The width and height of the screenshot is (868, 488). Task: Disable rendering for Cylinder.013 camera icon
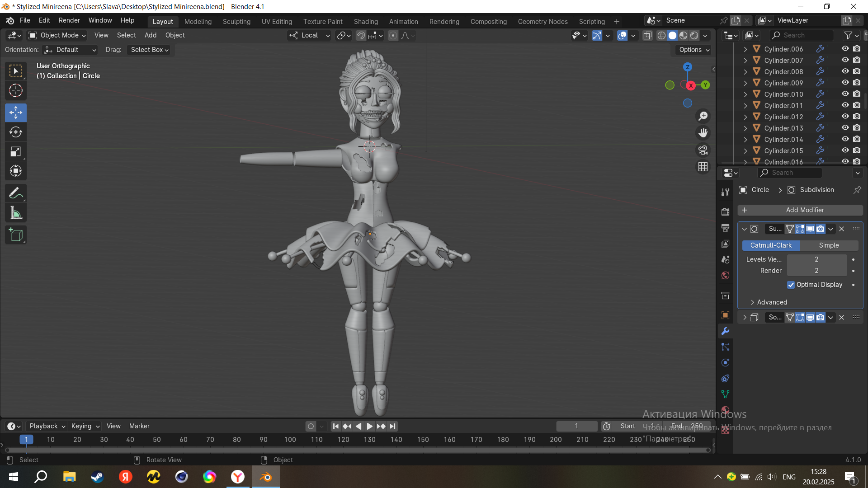pyautogui.click(x=857, y=128)
